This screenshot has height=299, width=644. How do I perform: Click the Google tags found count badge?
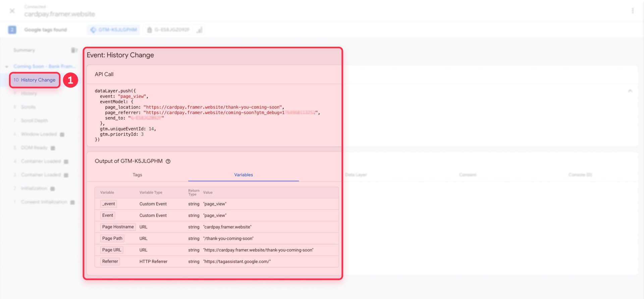[12, 30]
